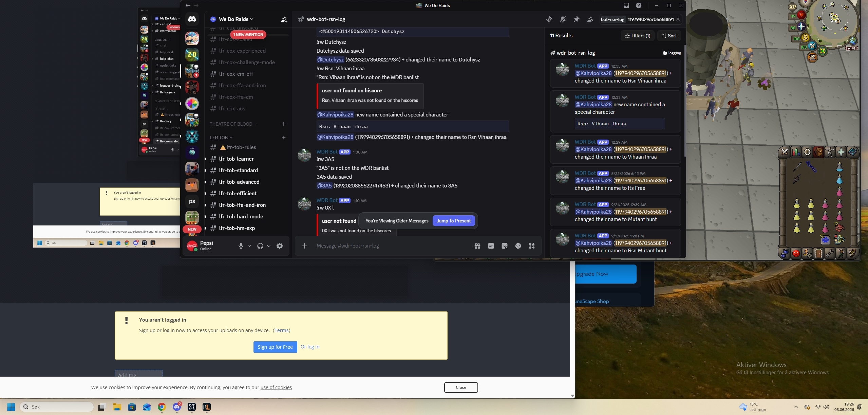Toggle quick prayers orb showing 80
Image resolution: width=868 pixels, height=415 pixels.
click(798, 27)
